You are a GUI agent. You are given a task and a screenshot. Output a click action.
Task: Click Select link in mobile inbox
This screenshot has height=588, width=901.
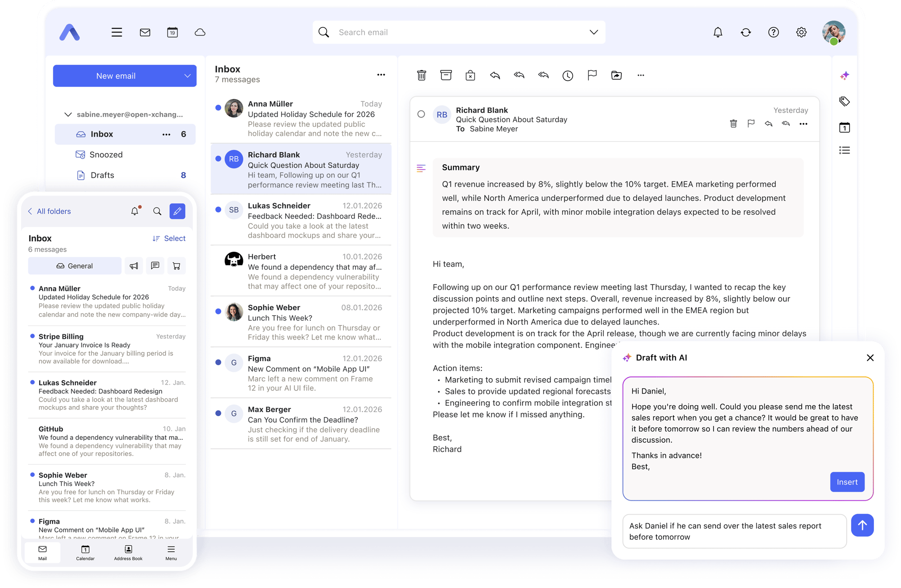pyautogui.click(x=174, y=238)
